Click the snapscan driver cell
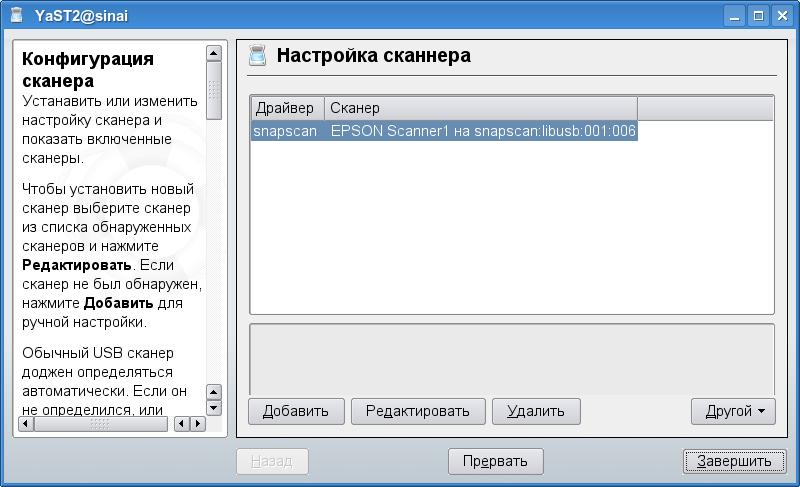This screenshot has height=487, width=800. pyautogui.click(x=286, y=131)
